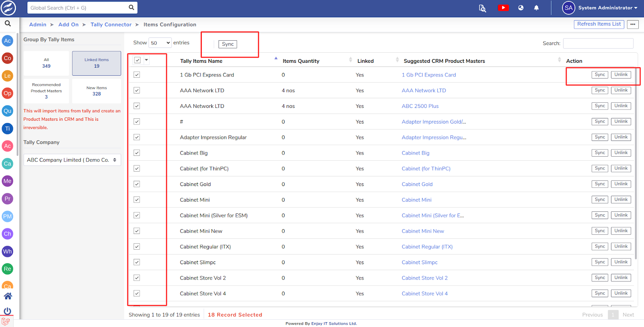The image size is (644, 327).
Task: Click the Next pagination link
Action: click(628, 315)
